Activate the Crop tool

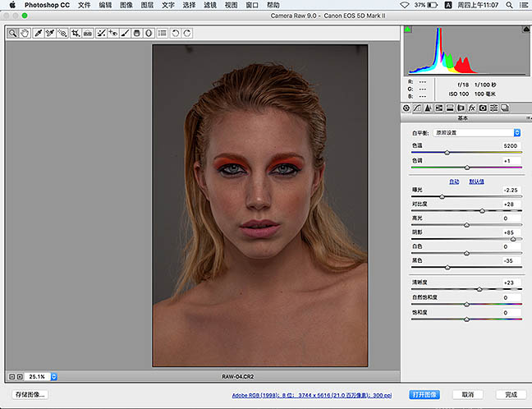[76, 34]
